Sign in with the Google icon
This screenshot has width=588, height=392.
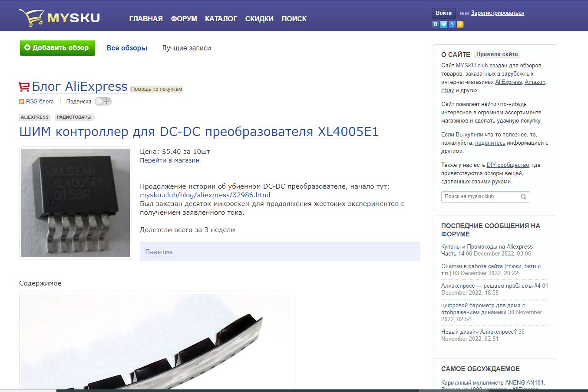(x=452, y=24)
